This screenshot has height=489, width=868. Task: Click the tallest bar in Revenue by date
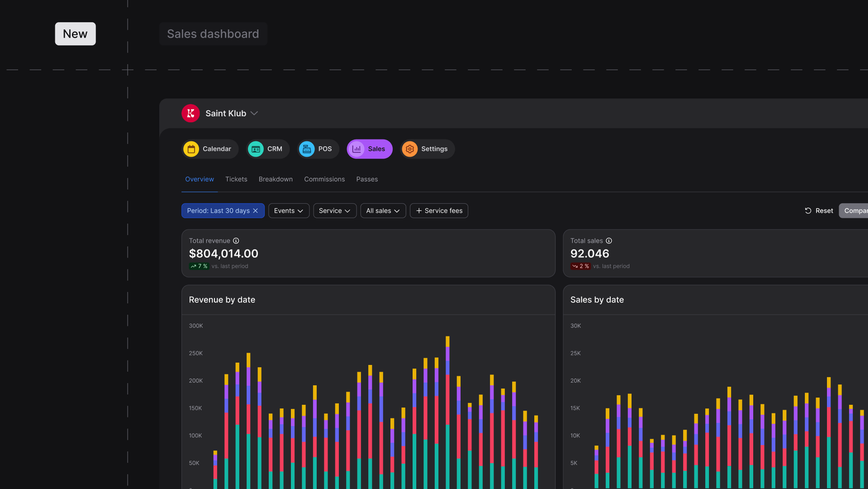click(x=448, y=413)
